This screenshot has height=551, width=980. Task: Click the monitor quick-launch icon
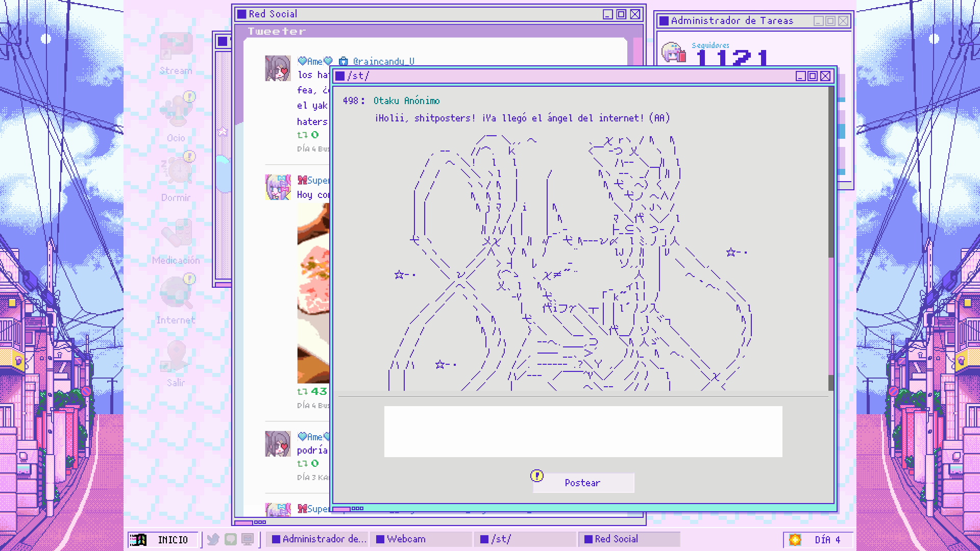(248, 539)
